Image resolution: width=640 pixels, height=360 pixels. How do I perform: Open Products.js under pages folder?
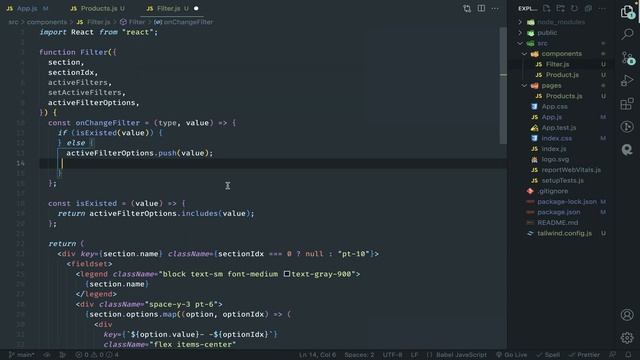pos(564,96)
